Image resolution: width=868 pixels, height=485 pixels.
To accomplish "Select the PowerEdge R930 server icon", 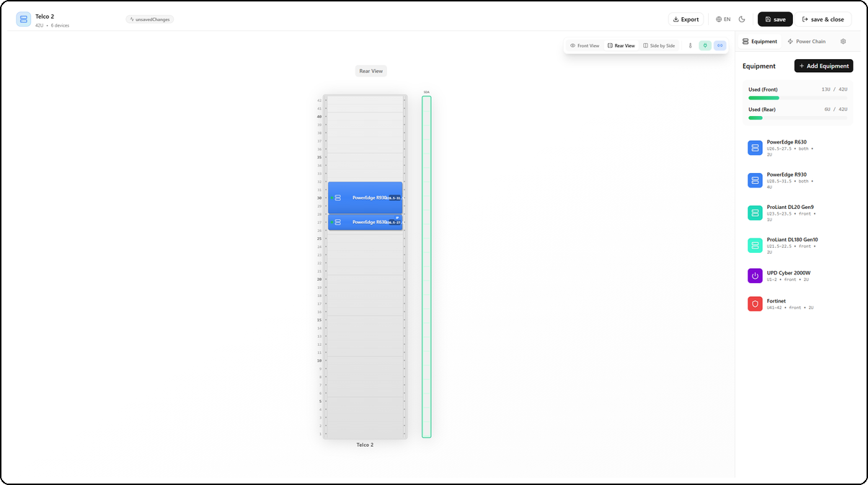I will 755,179.
